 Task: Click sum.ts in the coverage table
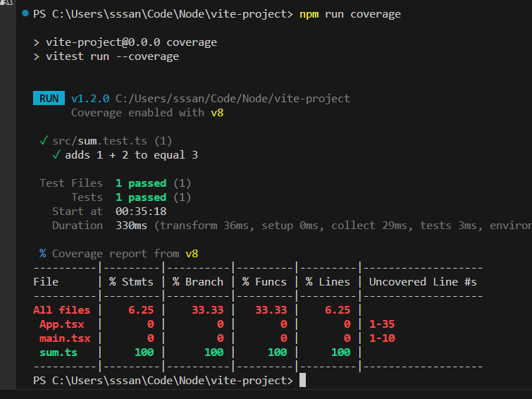point(58,352)
